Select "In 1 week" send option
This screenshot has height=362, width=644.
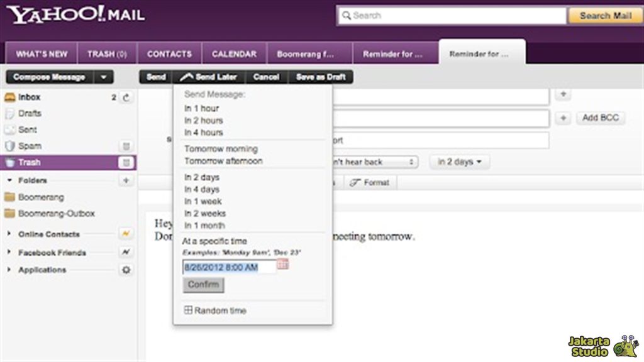[x=203, y=201]
